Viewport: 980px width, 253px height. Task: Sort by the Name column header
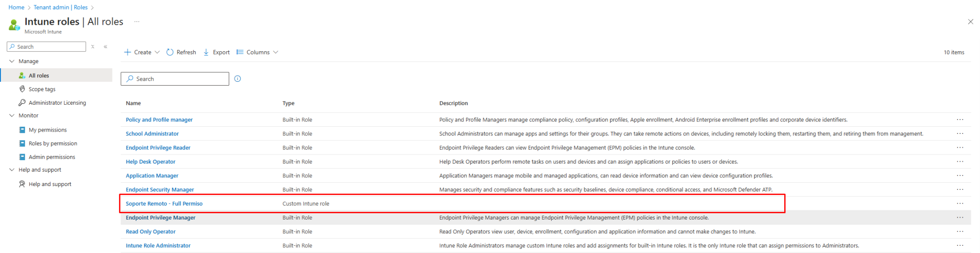coord(133,103)
